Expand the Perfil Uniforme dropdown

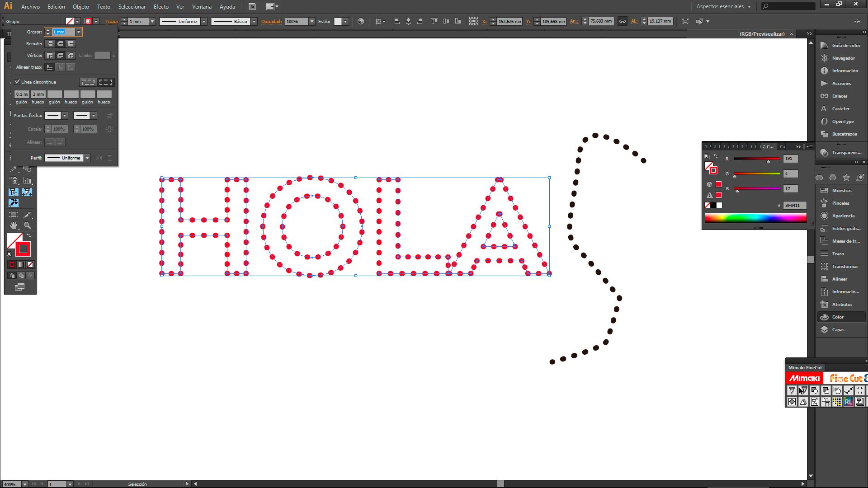[87, 158]
